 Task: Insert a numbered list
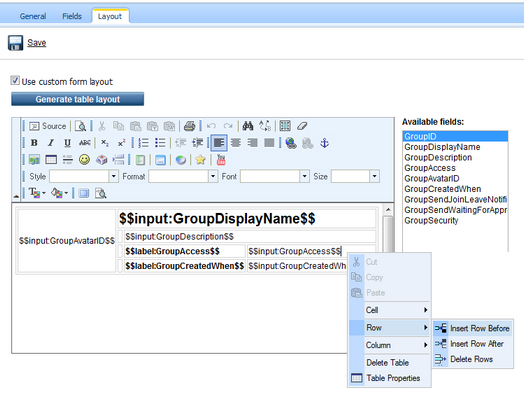click(x=143, y=143)
